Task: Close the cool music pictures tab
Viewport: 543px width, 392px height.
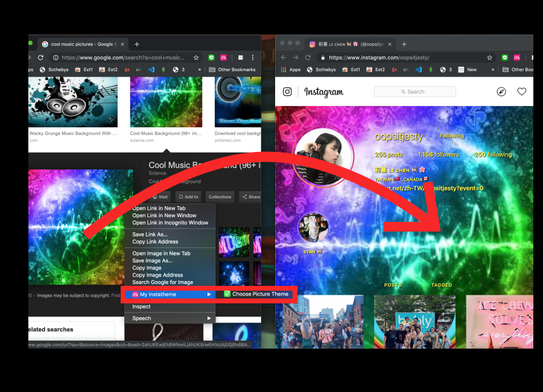Action: [x=122, y=44]
